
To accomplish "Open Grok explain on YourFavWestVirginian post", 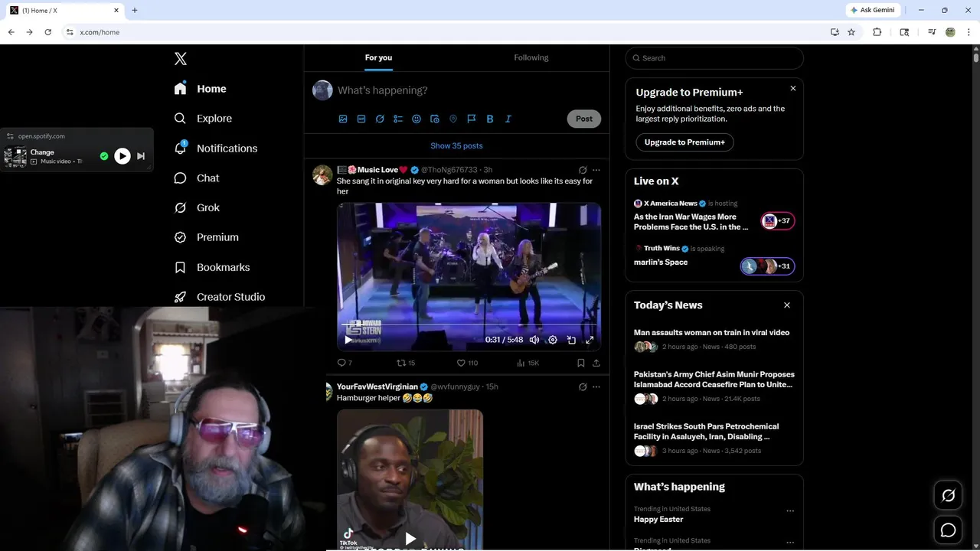I will (x=583, y=387).
